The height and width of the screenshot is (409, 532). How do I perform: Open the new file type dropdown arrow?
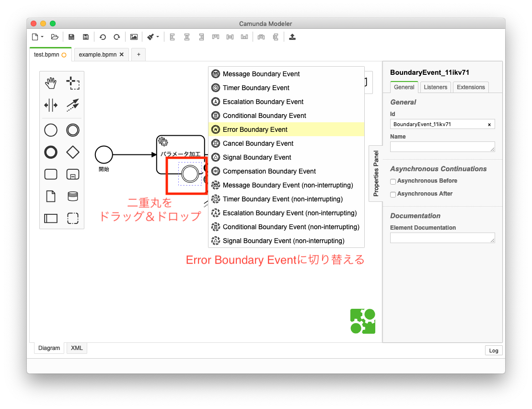click(42, 36)
